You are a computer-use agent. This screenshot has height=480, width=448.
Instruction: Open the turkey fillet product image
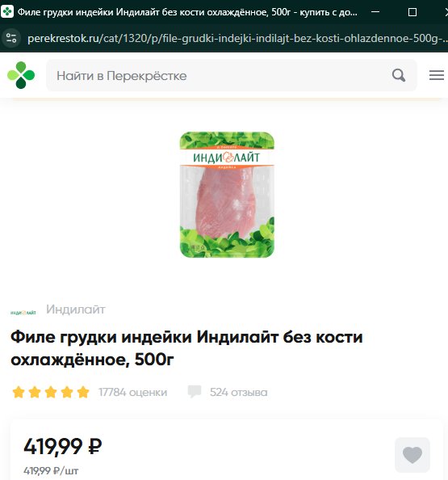tap(227, 195)
